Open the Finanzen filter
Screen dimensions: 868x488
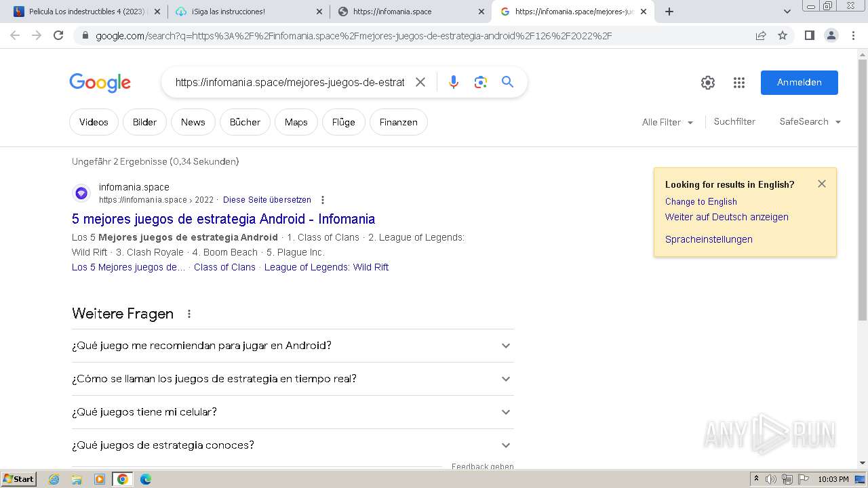(398, 122)
